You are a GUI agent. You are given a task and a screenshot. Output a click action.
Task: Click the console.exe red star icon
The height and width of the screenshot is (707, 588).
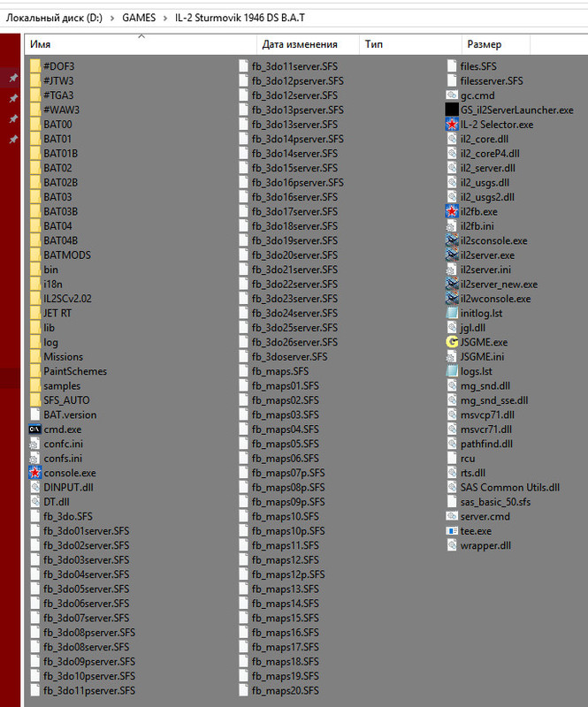coord(35,473)
